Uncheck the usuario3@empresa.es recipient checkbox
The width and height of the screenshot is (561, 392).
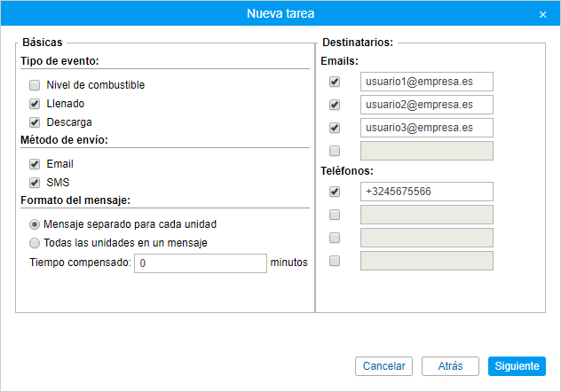[x=335, y=128]
